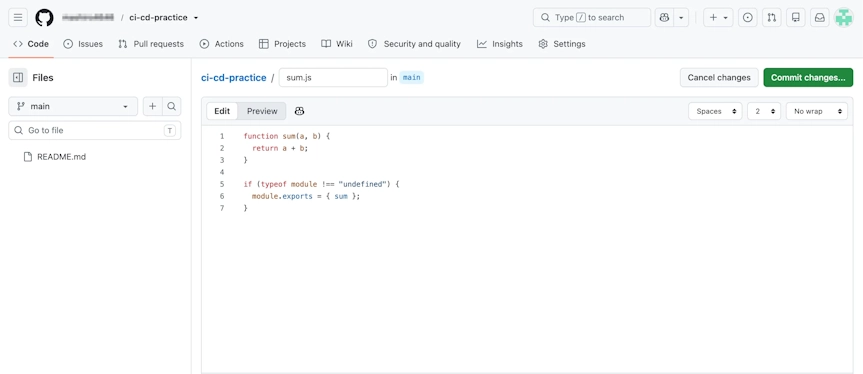Switch to the Projects tab
863x374 pixels.
pyautogui.click(x=282, y=44)
